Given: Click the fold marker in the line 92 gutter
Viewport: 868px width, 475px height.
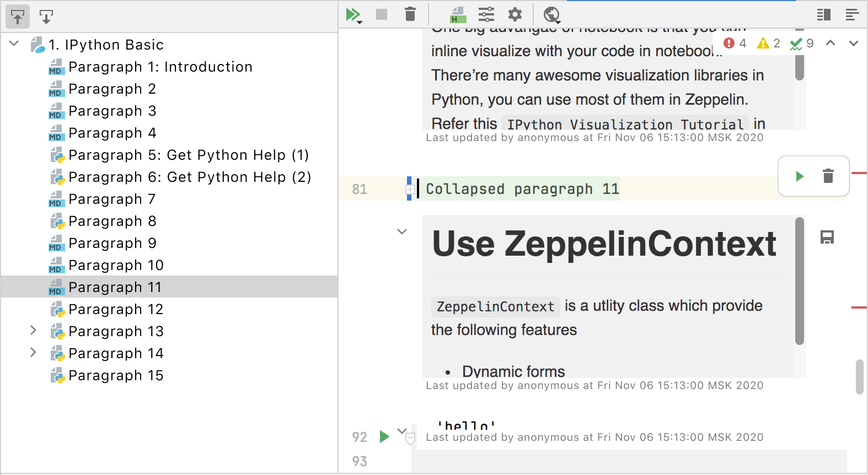Looking at the screenshot, I should pos(410,439).
